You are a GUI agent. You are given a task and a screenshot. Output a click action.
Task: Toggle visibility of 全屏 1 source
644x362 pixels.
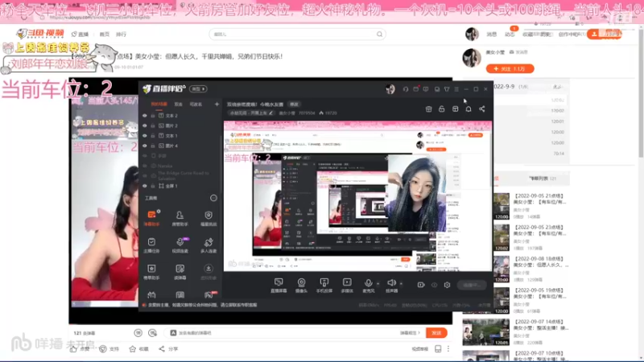145,186
